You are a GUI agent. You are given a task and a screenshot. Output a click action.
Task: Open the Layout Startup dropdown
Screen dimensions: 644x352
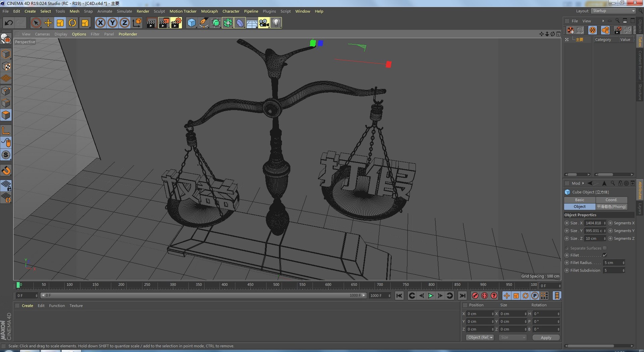coord(613,11)
